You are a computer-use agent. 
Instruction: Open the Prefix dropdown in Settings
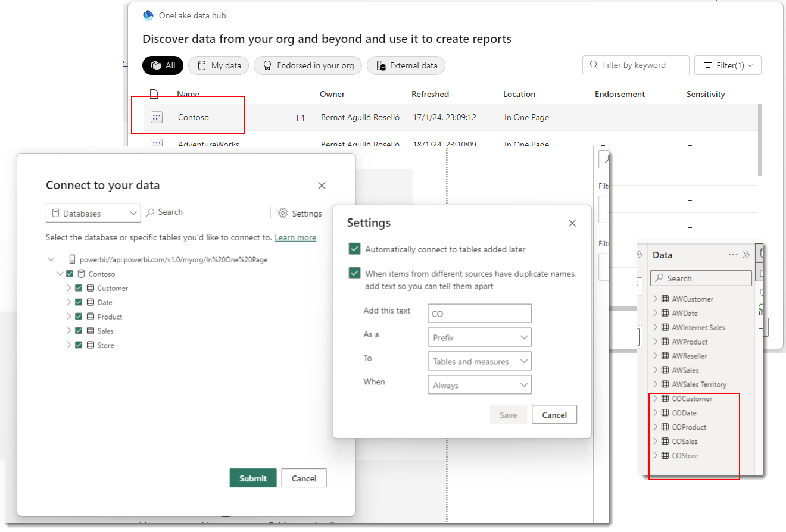coord(479,337)
